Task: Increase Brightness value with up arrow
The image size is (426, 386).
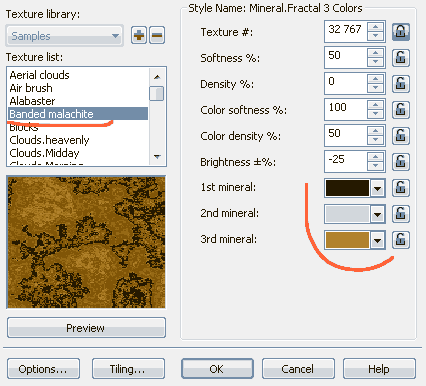Action: pyautogui.click(x=375, y=157)
